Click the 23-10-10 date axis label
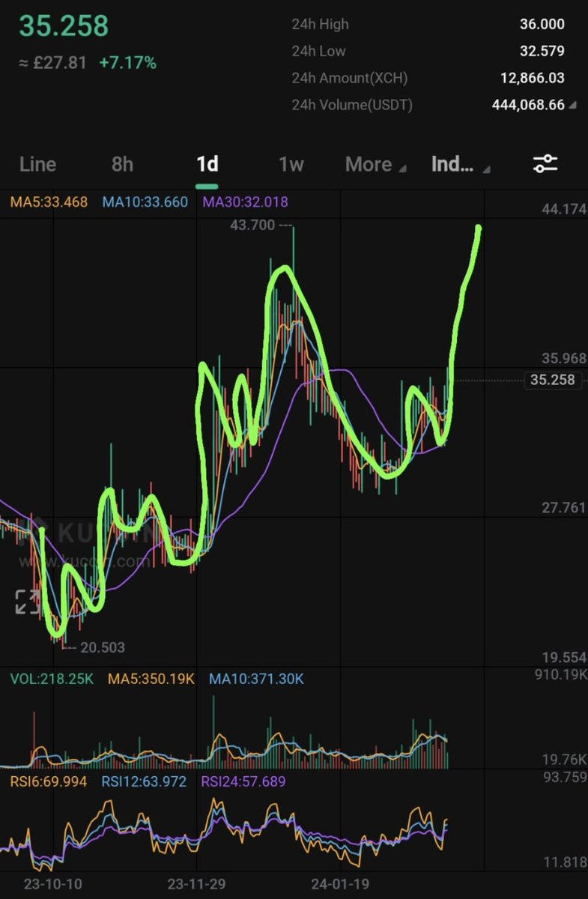 [52, 883]
